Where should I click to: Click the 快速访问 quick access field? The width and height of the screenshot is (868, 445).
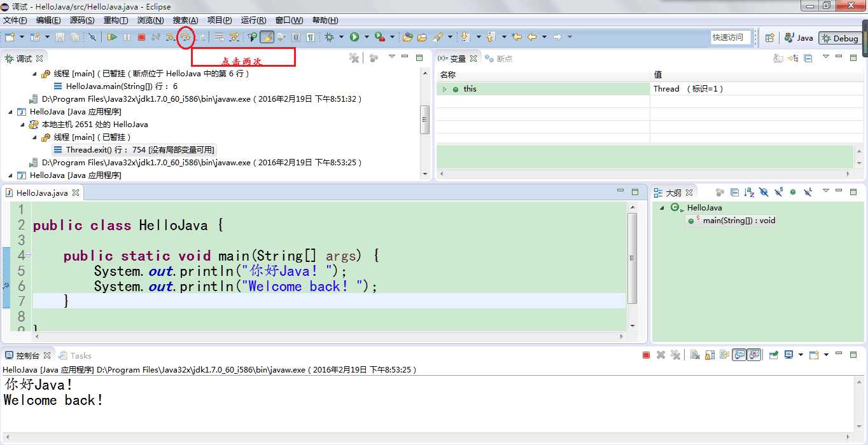pos(731,38)
